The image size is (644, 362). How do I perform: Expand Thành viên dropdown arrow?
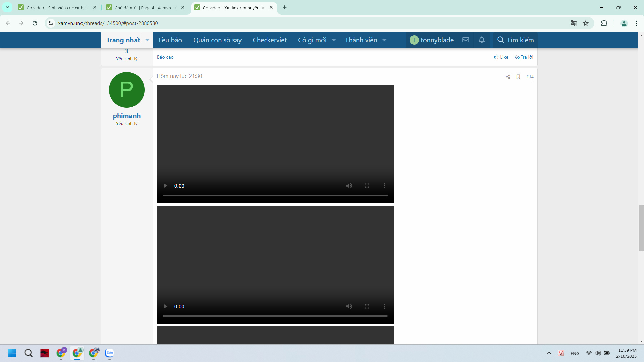(x=385, y=40)
